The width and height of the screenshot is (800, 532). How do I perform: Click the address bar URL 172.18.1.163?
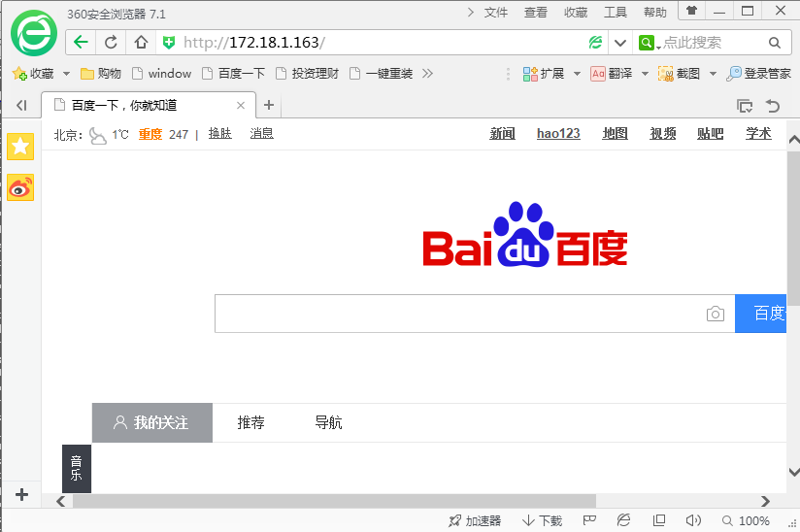point(275,43)
